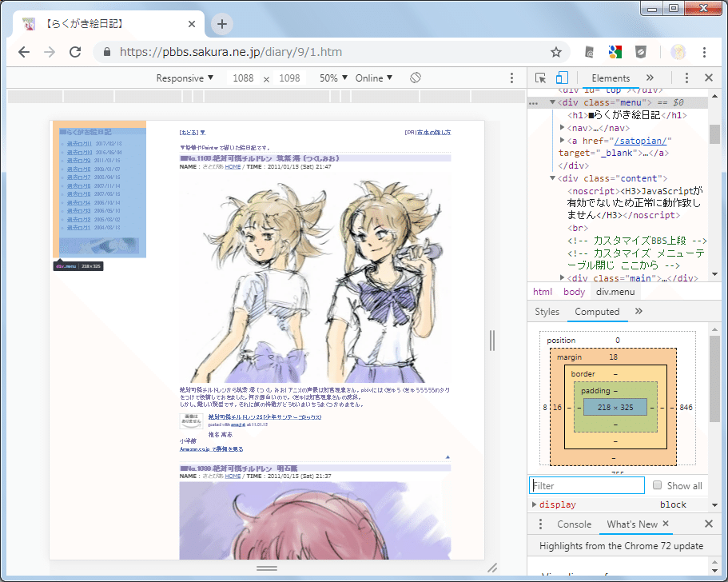This screenshot has width=728, height=582.
Task: Click the /satopian/ link in Elements
Action: click(x=640, y=141)
